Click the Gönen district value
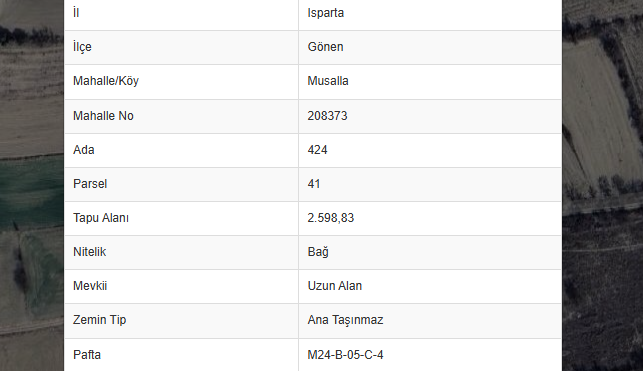643x371 pixels. [x=325, y=47]
